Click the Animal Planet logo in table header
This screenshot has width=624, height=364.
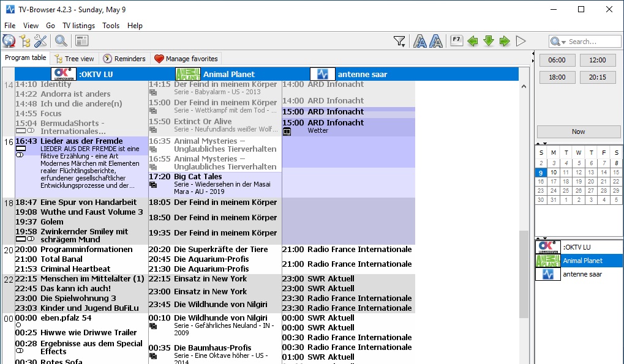pyautogui.click(x=188, y=74)
